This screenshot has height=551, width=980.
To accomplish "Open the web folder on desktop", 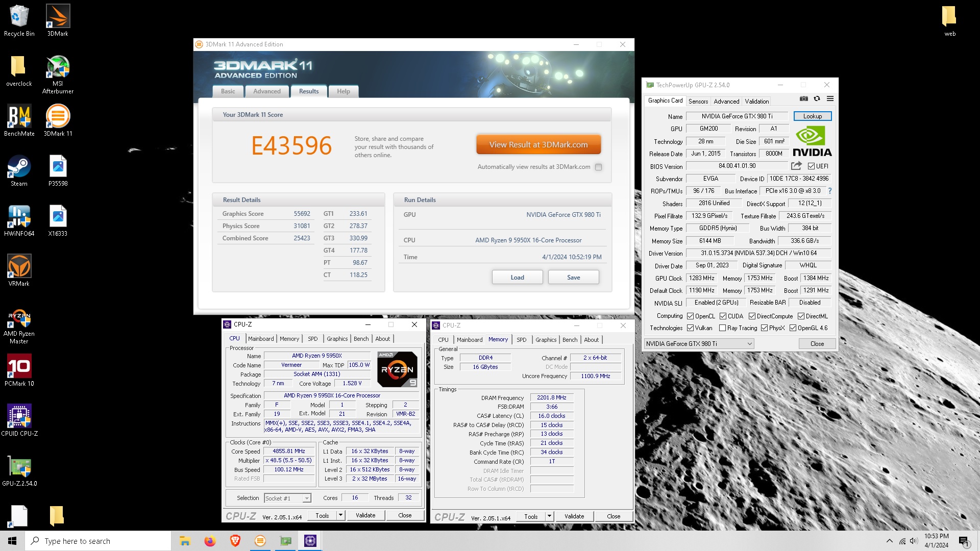I will click(949, 20).
